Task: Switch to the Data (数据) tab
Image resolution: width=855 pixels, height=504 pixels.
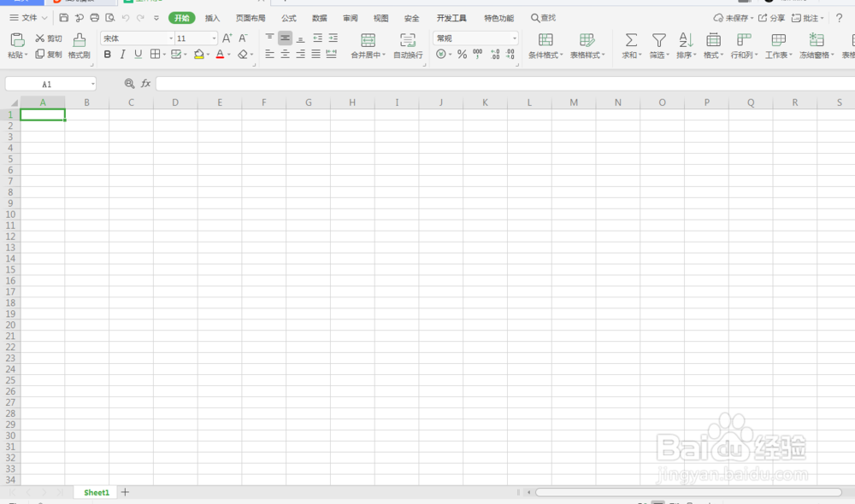Action: (320, 18)
